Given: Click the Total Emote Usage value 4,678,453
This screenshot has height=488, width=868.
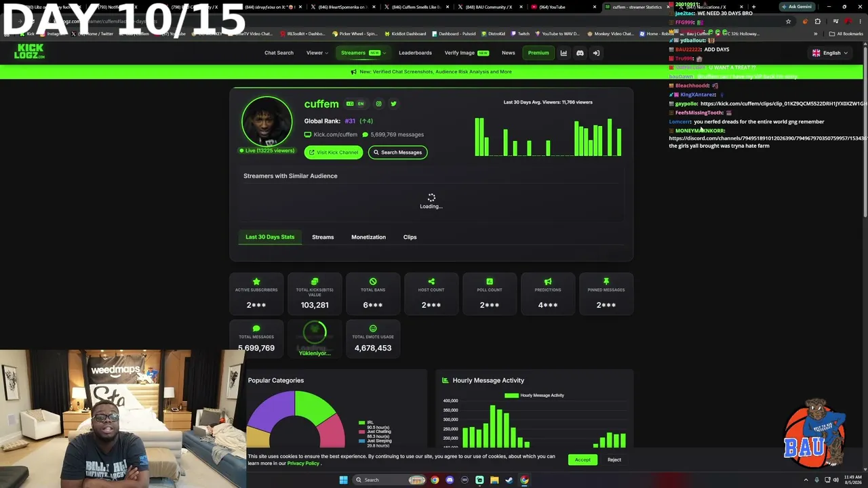Looking at the screenshot, I should point(373,348).
